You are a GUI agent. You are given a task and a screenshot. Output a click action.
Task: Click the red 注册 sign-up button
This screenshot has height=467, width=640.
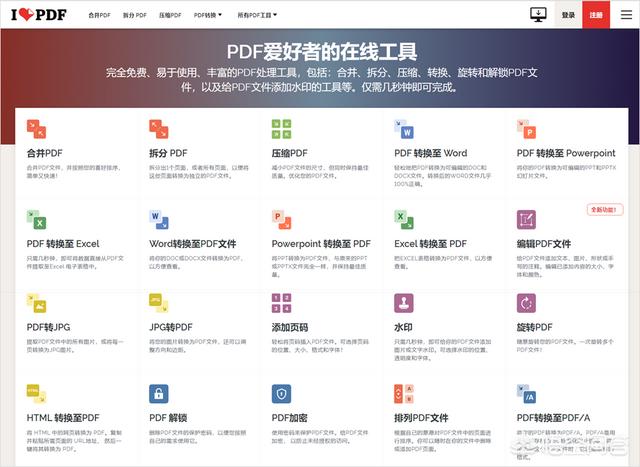pos(596,15)
